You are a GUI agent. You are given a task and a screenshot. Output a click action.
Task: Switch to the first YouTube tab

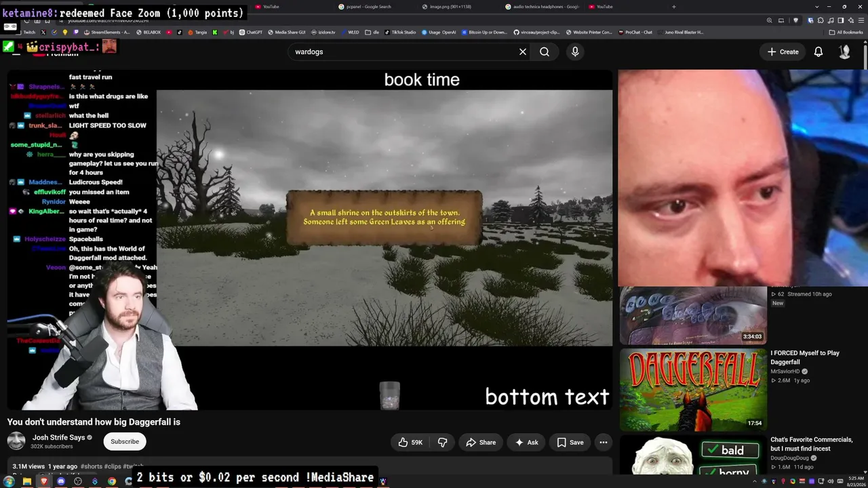click(x=271, y=7)
